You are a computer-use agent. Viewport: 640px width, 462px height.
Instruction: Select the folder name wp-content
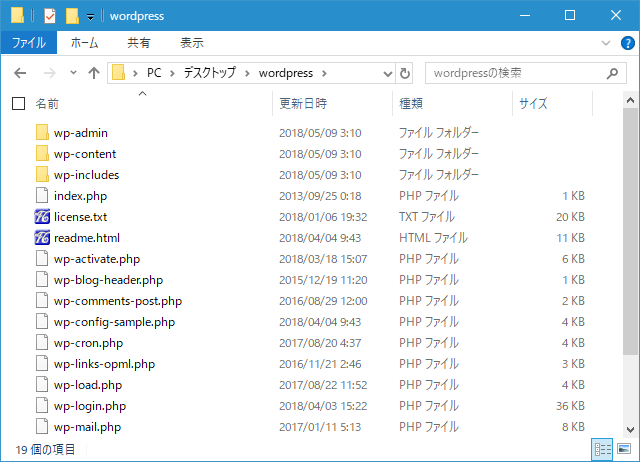[85, 154]
